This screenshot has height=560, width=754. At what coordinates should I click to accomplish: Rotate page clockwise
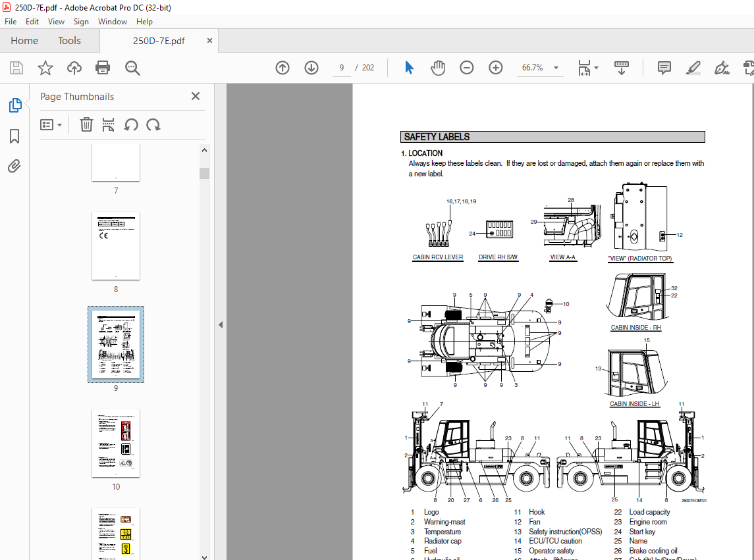point(153,125)
